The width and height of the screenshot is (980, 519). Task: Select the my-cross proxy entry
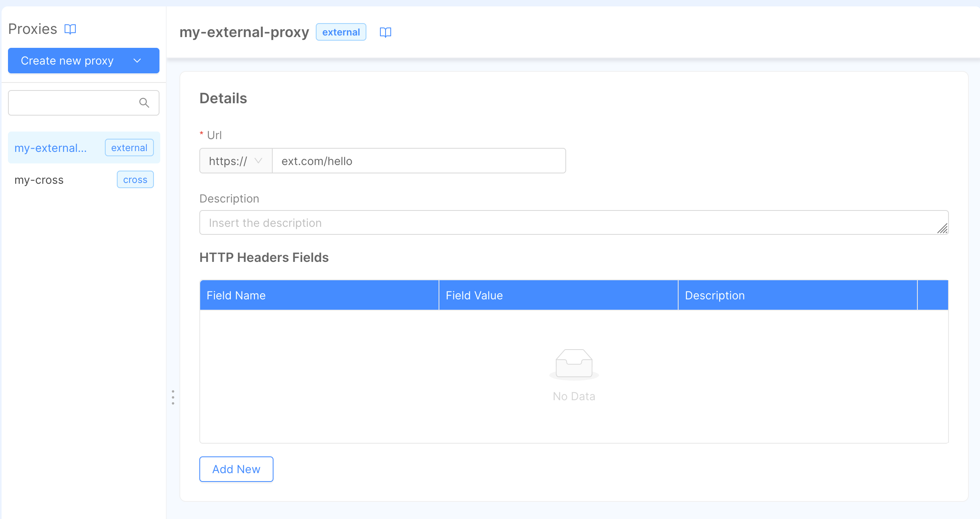pos(38,179)
